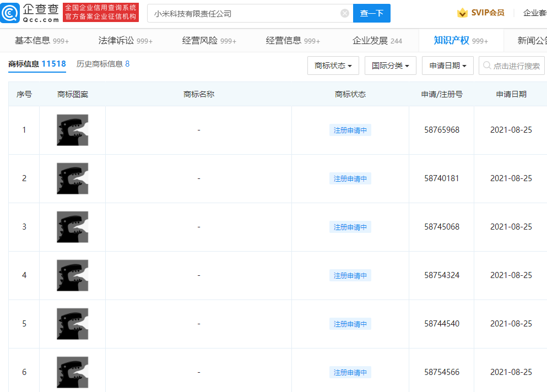Click the 商标图案 column header
This screenshot has height=392, width=547.
pyautogui.click(x=73, y=95)
